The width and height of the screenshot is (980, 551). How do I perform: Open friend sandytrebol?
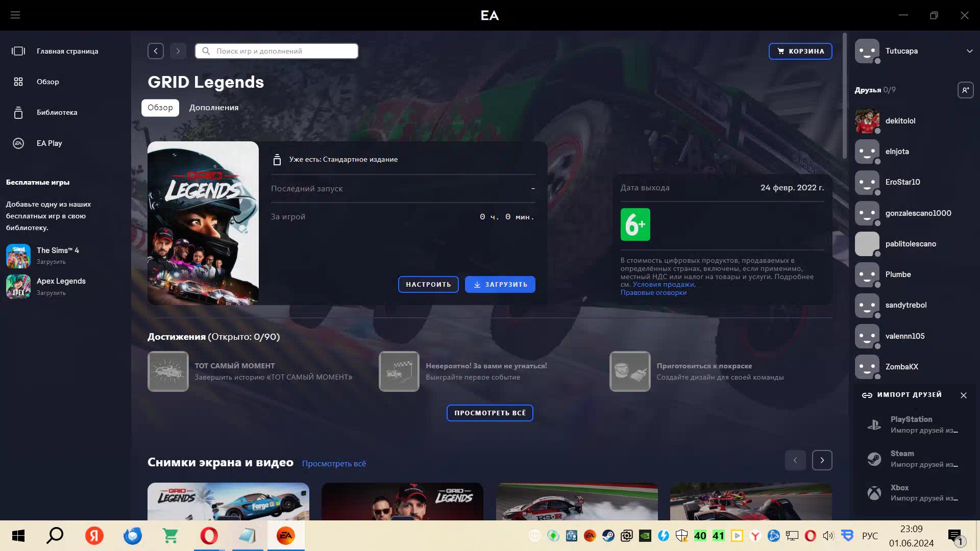tap(906, 305)
